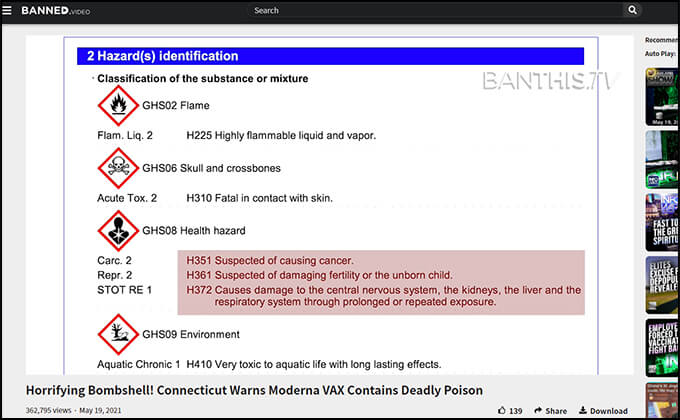680x420 pixels.
Task: Click the Share button
Action: (x=550, y=410)
